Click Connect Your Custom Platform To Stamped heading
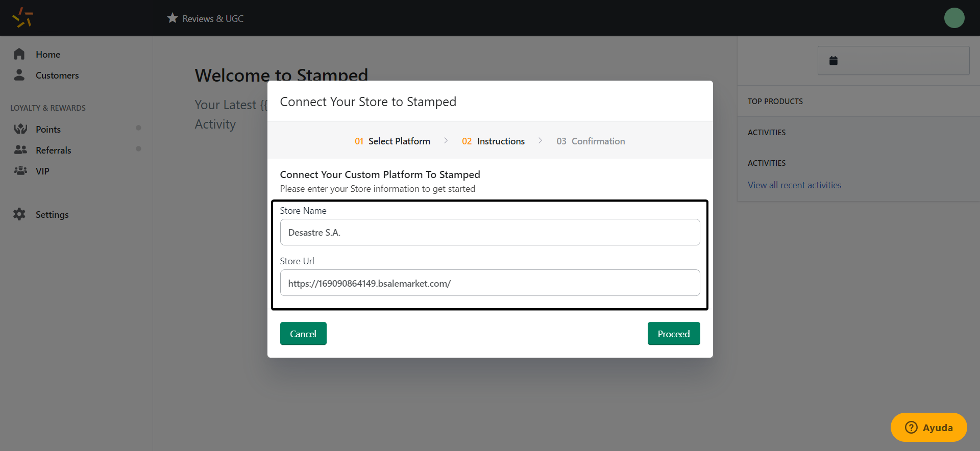The width and height of the screenshot is (980, 451). [x=380, y=174]
